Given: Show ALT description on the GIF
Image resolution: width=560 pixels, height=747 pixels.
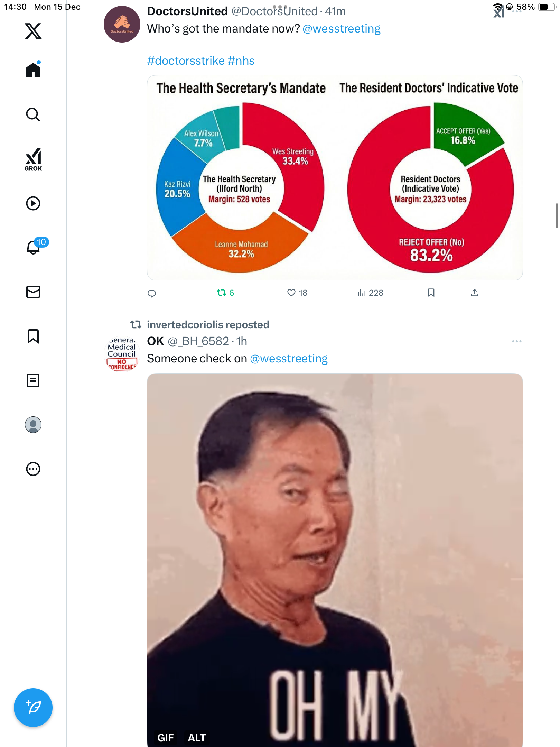Looking at the screenshot, I should pyautogui.click(x=197, y=738).
